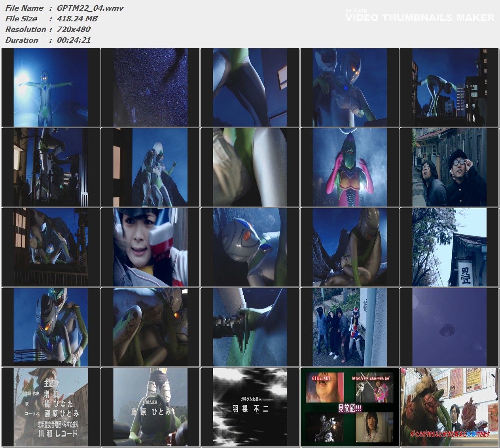Select thumbnail of figure with outstretched arms and bright light

point(51,87)
